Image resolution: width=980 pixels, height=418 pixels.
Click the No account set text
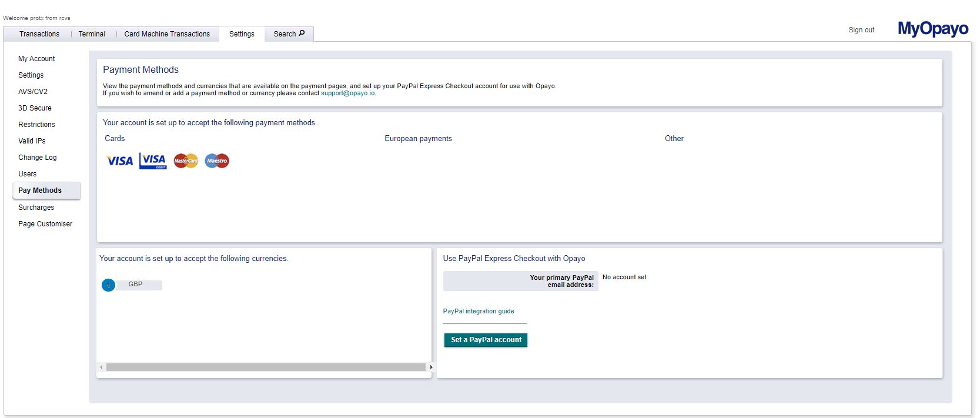pos(624,277)
